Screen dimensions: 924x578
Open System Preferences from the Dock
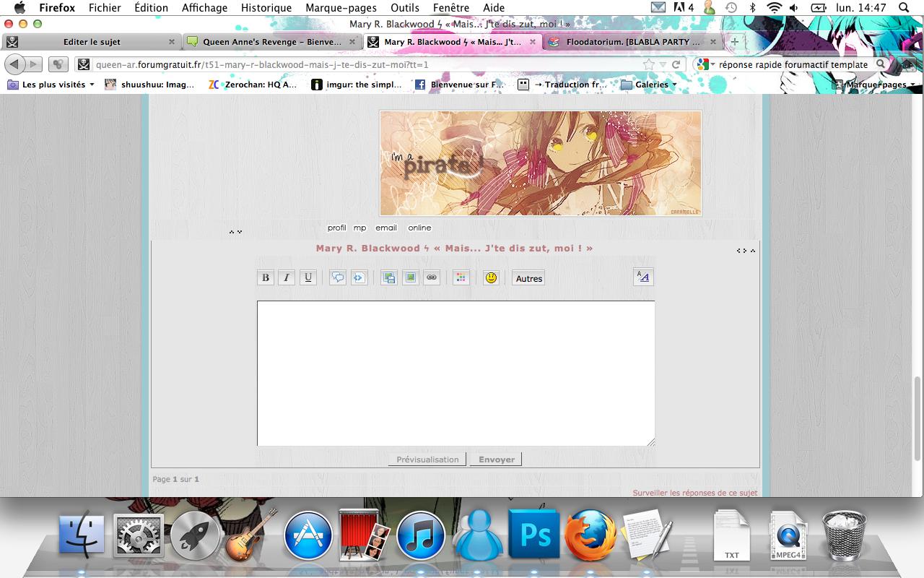pyautogui.click(x=138, y=536)
